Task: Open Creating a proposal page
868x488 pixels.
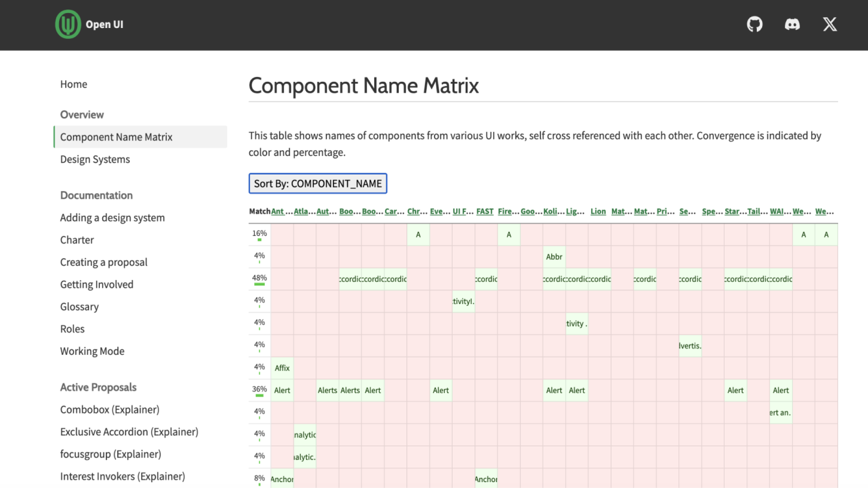Action: [x=104, y=262]
